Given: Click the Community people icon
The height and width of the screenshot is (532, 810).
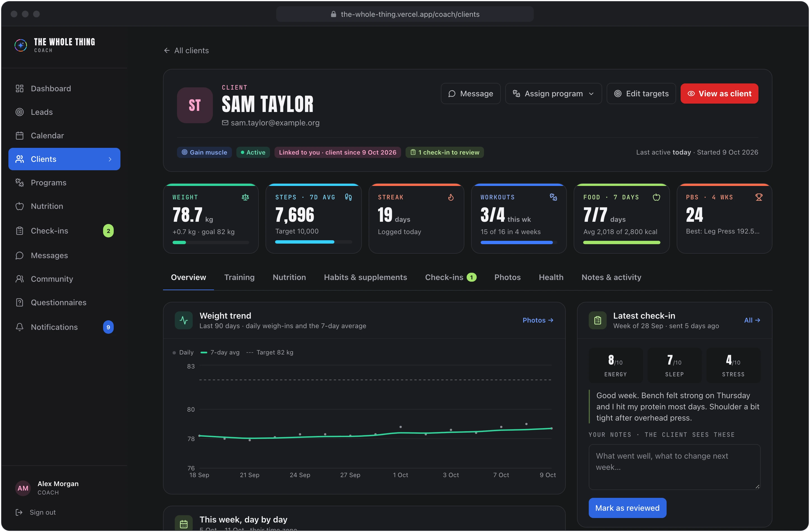Looking at the screenshot, I should 19,279.
